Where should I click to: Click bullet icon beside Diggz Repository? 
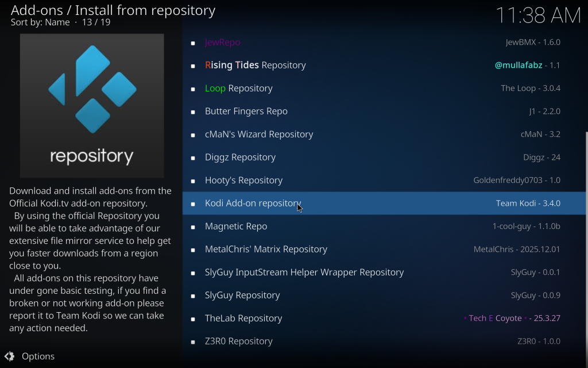(x=193, y=158)
